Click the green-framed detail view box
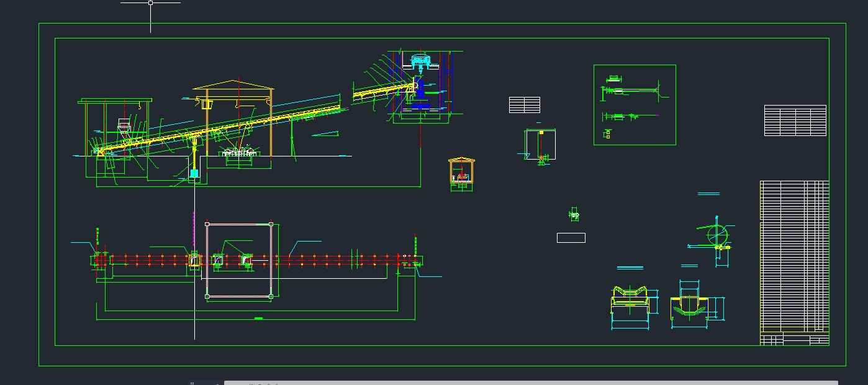This screenshot has height=385, width=868. 635,105
